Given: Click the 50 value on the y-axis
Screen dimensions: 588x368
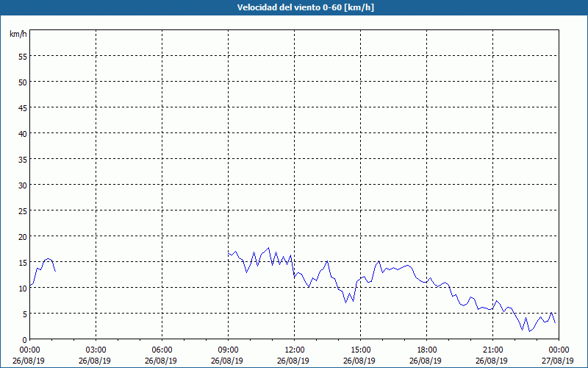Looking at the screenshot, I should (23, 82).
